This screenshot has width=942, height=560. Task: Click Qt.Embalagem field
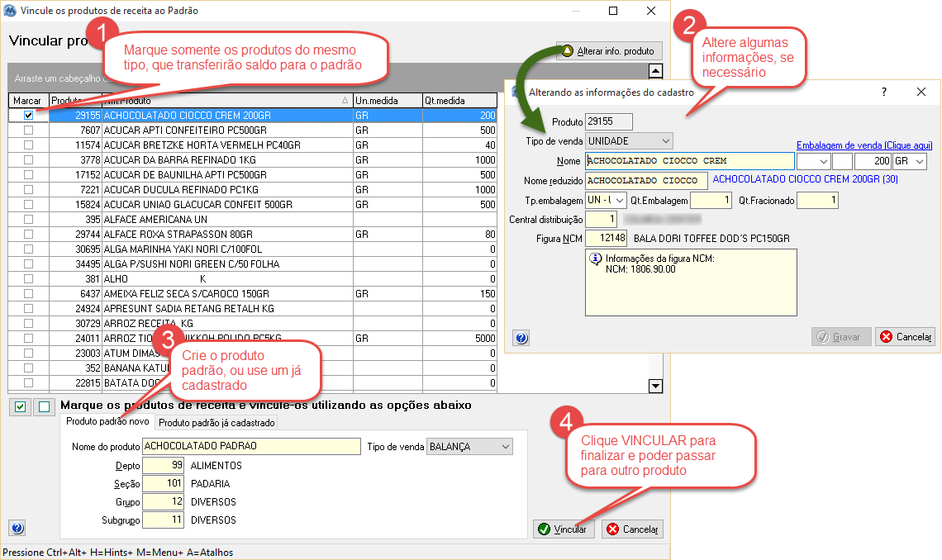pos(711,200)
